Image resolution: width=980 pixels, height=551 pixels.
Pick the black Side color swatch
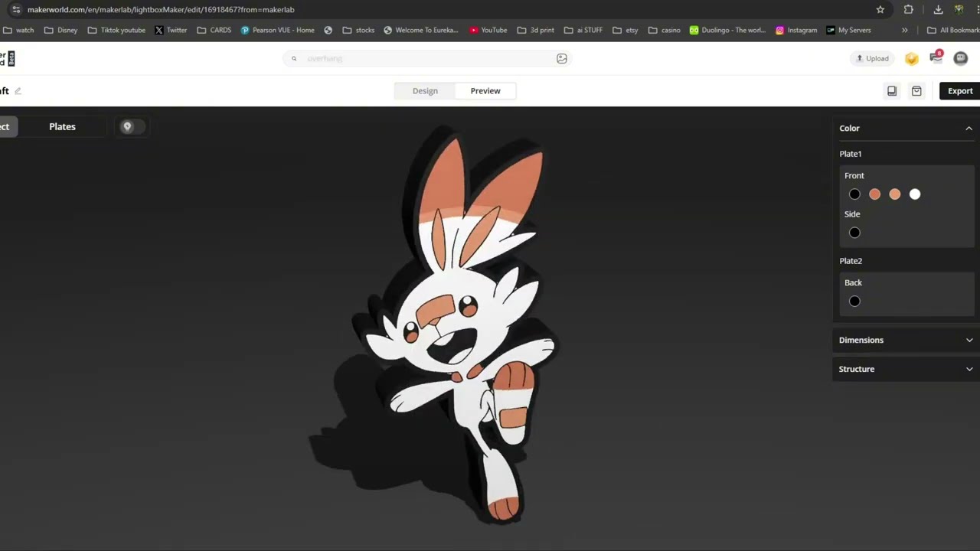(x=854, y=233)
